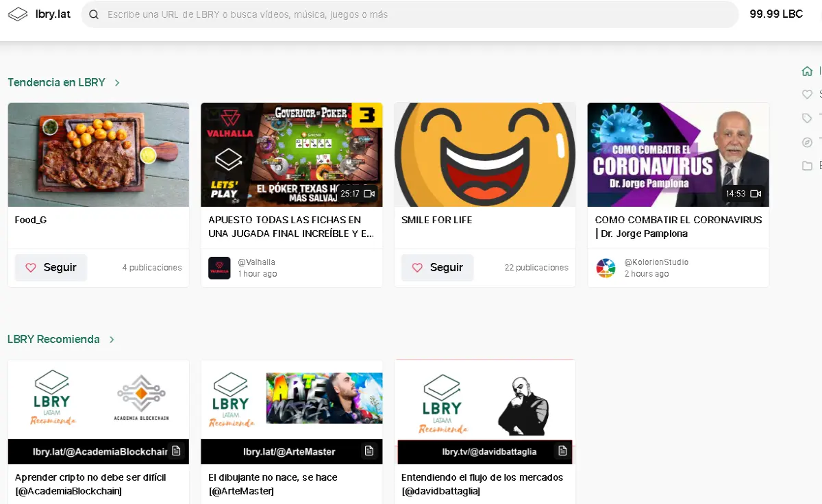
Task: Open the heart Subscriptions sidebar icon
Action: [807, 94]
